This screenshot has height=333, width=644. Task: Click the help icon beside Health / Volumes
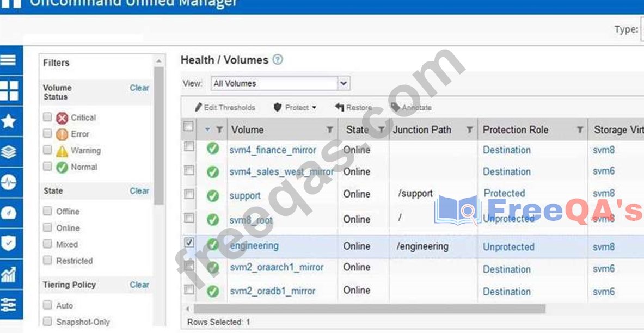pyautogui.click(x=278, y=60)
